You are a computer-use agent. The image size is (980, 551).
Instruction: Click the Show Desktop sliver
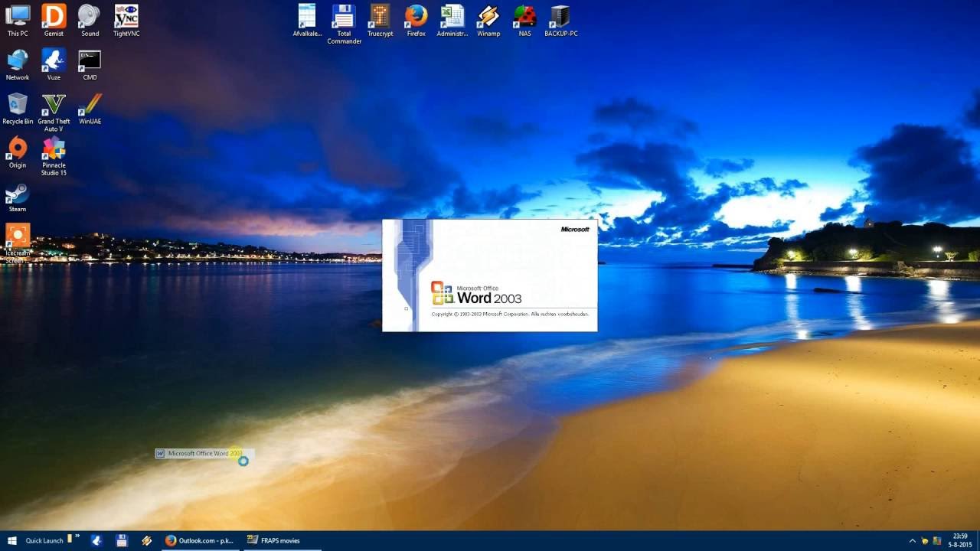978,540
